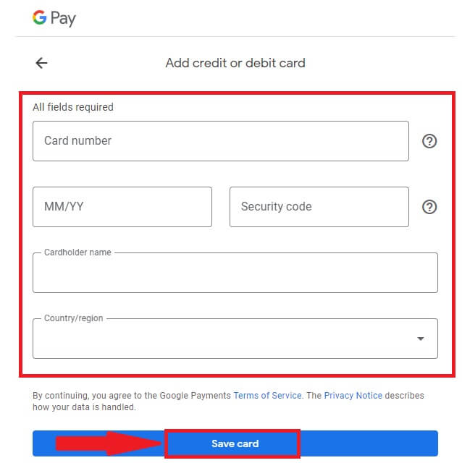
Task: Click the red arrow pointing to Save card
Action: (x=109, y=443)
